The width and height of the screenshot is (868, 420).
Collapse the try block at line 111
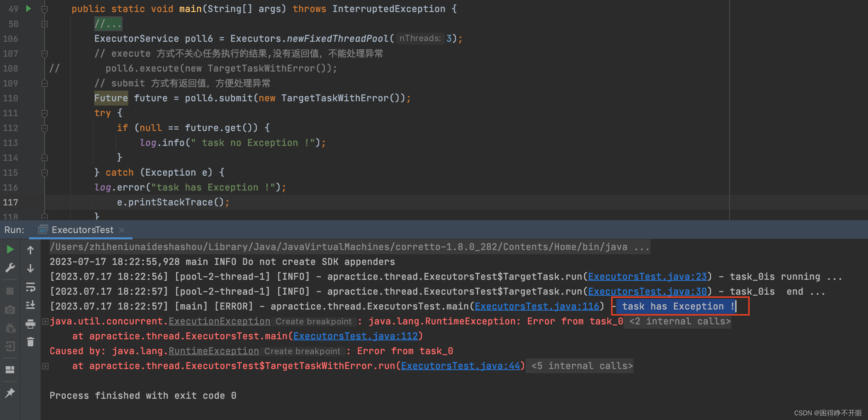click(x=45, y=113)
